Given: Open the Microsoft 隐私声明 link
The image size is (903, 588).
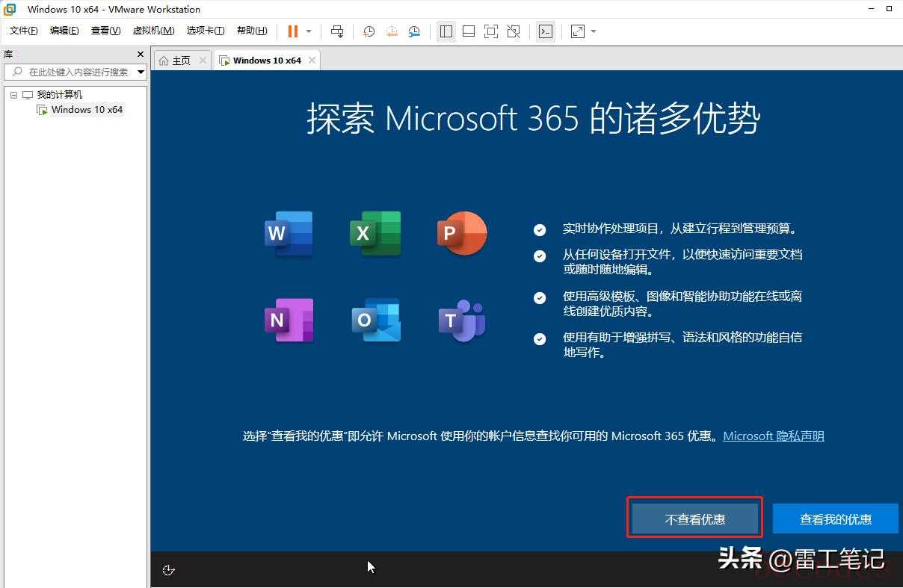Looking at the screenshot, I should click(x=774, y=436).
